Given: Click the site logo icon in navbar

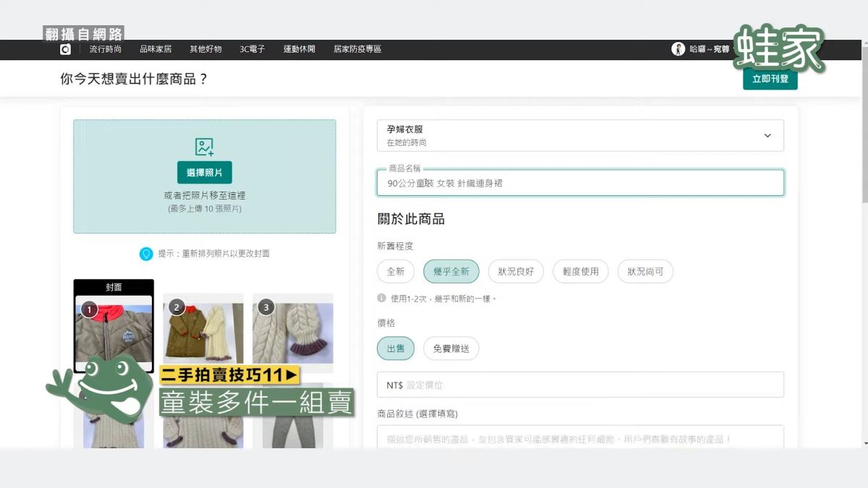Looking at the screenshot, I should tap(65, 49).
